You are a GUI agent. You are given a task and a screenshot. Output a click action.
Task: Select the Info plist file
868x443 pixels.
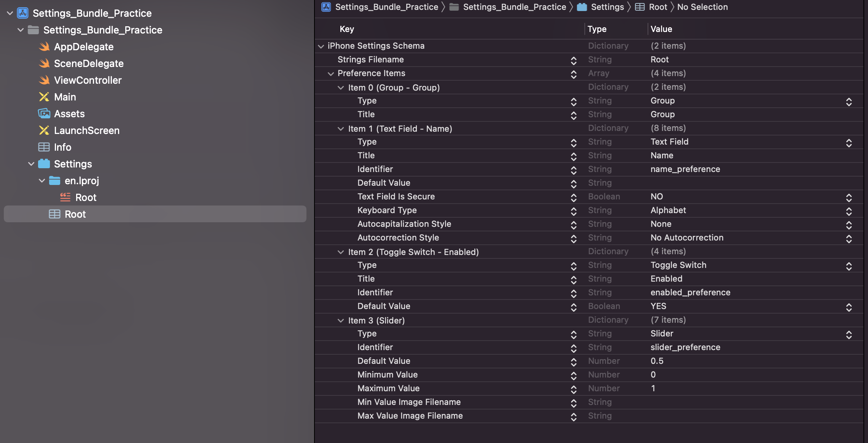[62, 147]
